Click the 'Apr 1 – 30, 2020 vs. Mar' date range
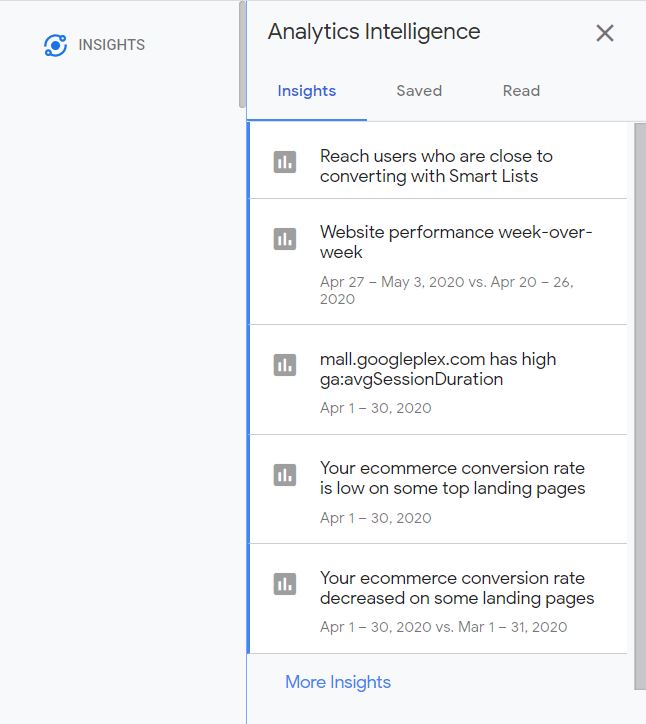Screen dimensions: 646x724 coord(443,627)
